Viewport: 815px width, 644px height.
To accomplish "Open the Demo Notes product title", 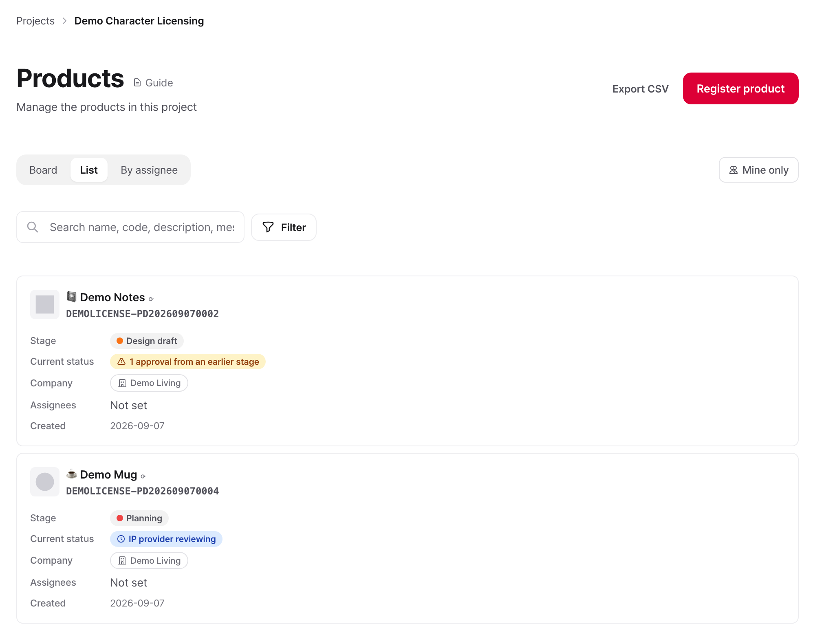I will pos(112,297).
